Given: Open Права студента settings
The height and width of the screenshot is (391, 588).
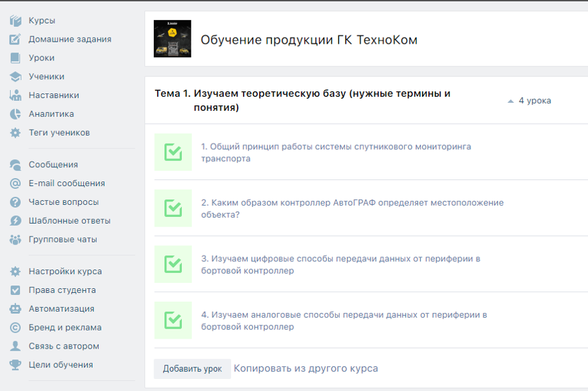Looking at the screenshot, I should (62, 290).
